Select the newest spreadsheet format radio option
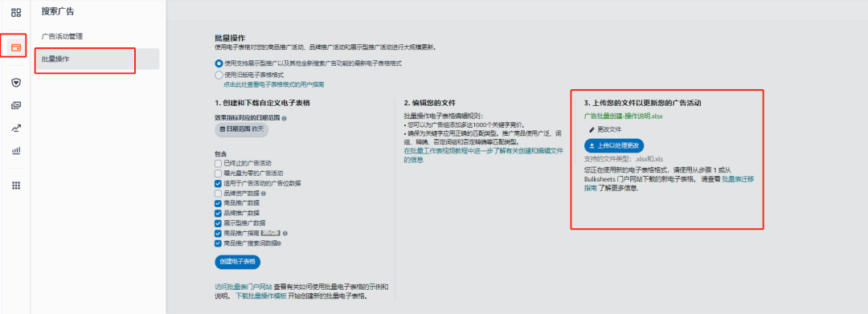The image size is (868, 314). [x=219, y=63]
